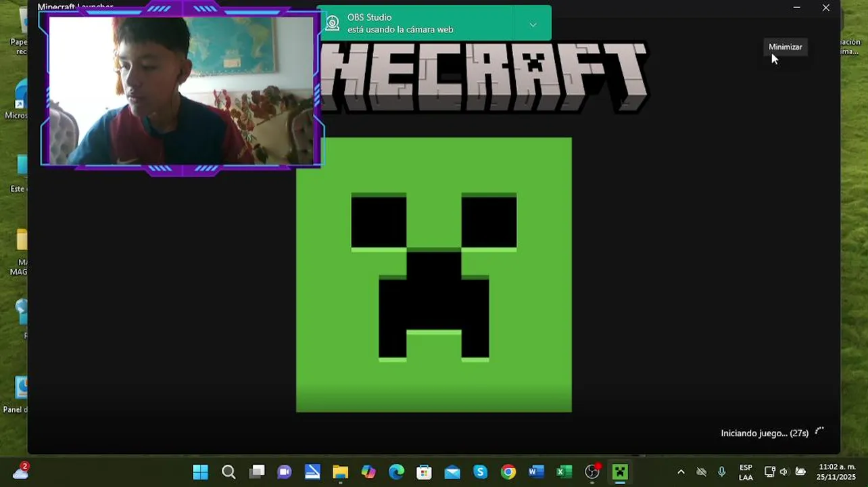Open the blue pen app taskbar icon

coord(312,471)
